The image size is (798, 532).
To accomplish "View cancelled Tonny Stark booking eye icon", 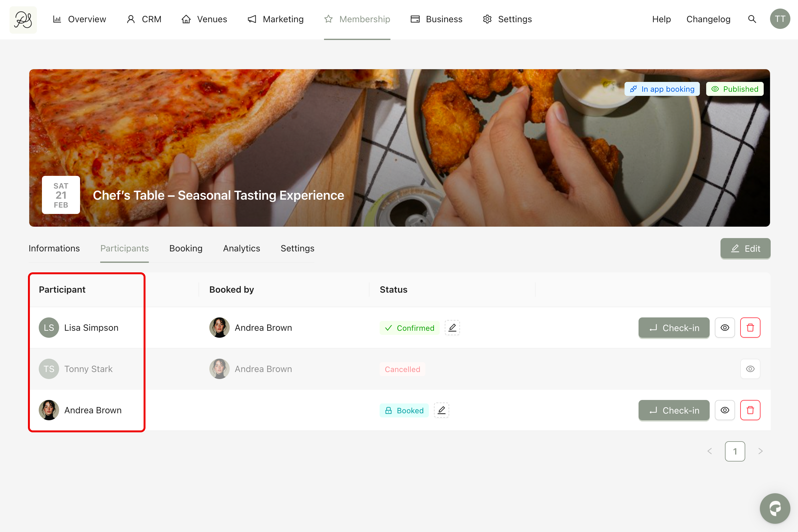I will (x=750, y=369).
